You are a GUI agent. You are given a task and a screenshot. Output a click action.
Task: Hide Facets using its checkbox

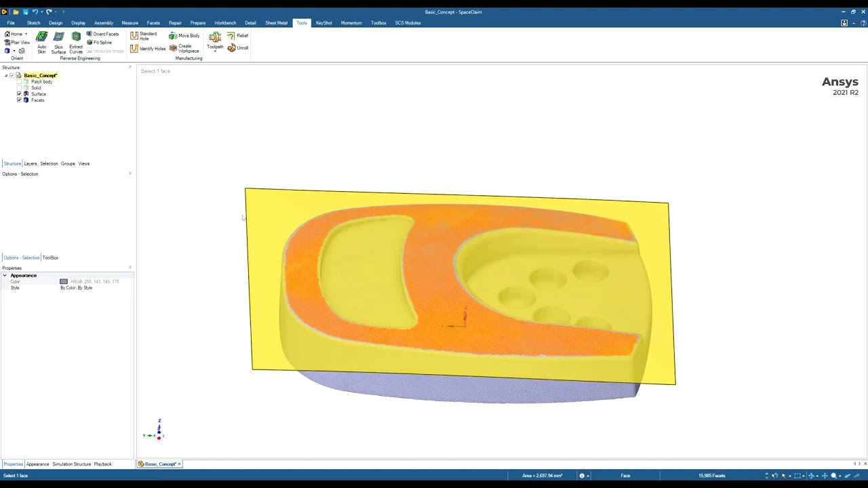(x=19, y=100)
